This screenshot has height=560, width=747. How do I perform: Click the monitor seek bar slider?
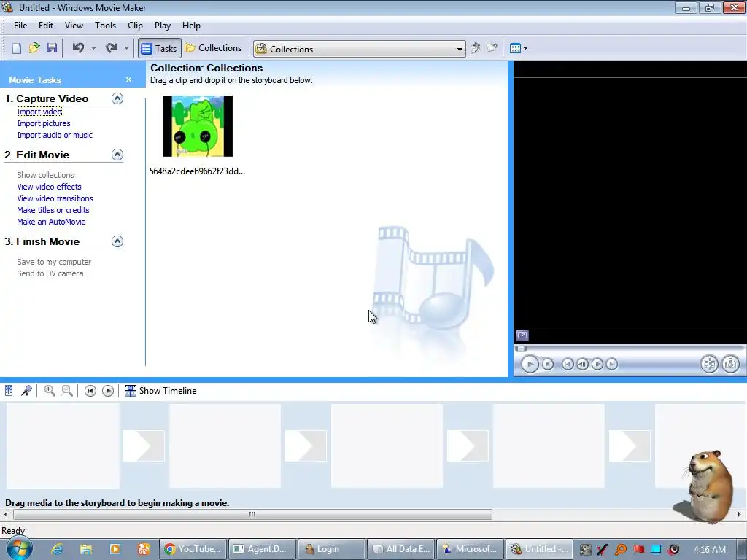click(521, 349)
